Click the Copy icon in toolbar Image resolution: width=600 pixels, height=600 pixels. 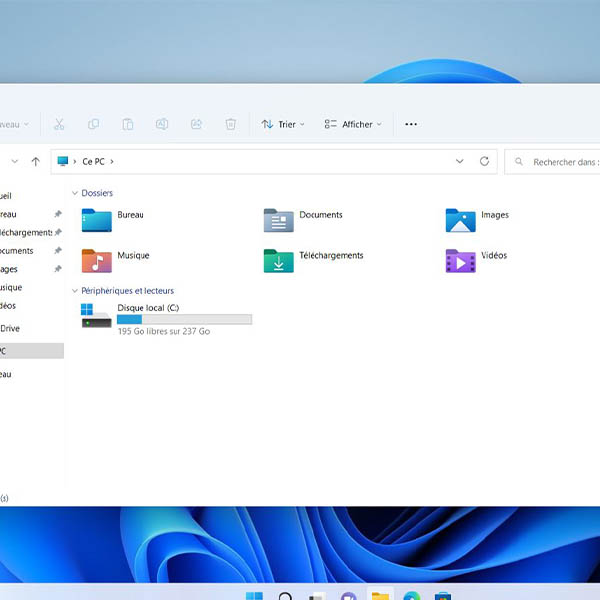(x=93, y=124)
